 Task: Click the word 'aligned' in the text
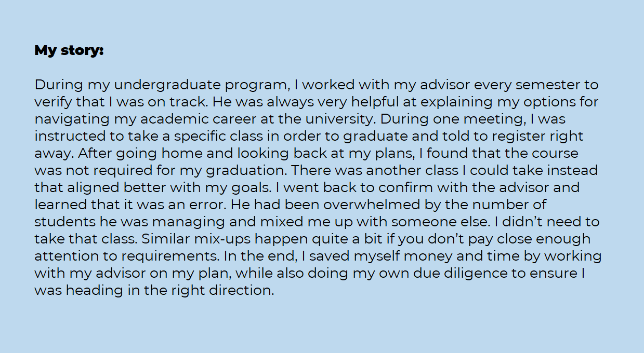coord(92,187)
